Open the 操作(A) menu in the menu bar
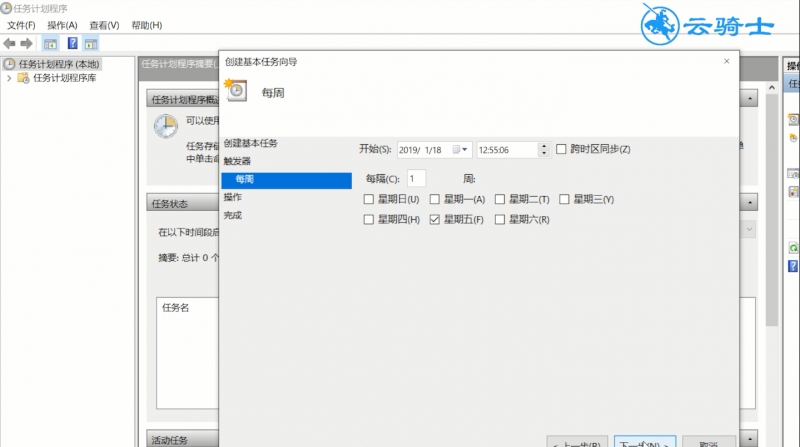Screen dimensions: 800x447 point(62,25)
